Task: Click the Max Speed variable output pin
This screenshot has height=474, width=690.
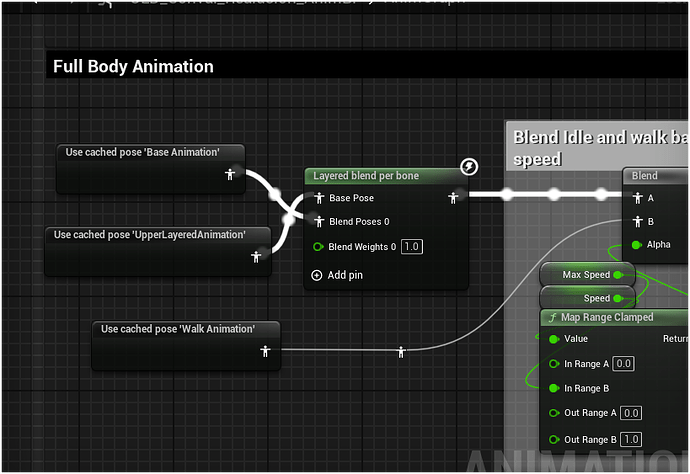Action: (x=618, y=275)
